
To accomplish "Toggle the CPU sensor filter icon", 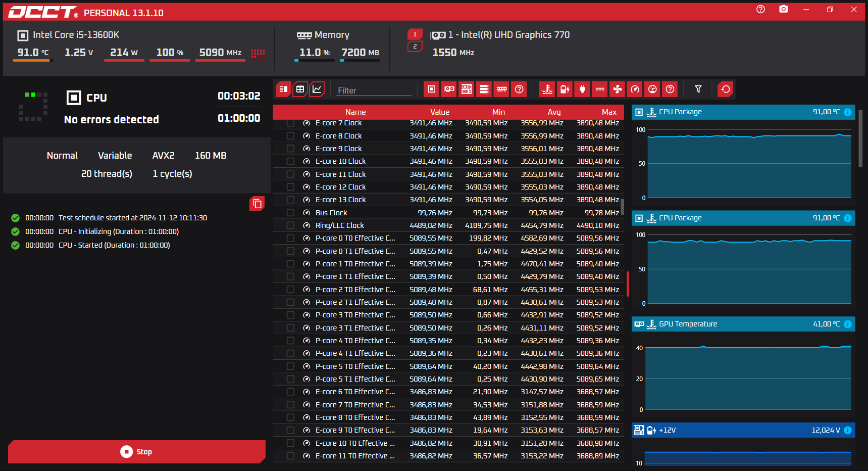I will coord(431,89).
